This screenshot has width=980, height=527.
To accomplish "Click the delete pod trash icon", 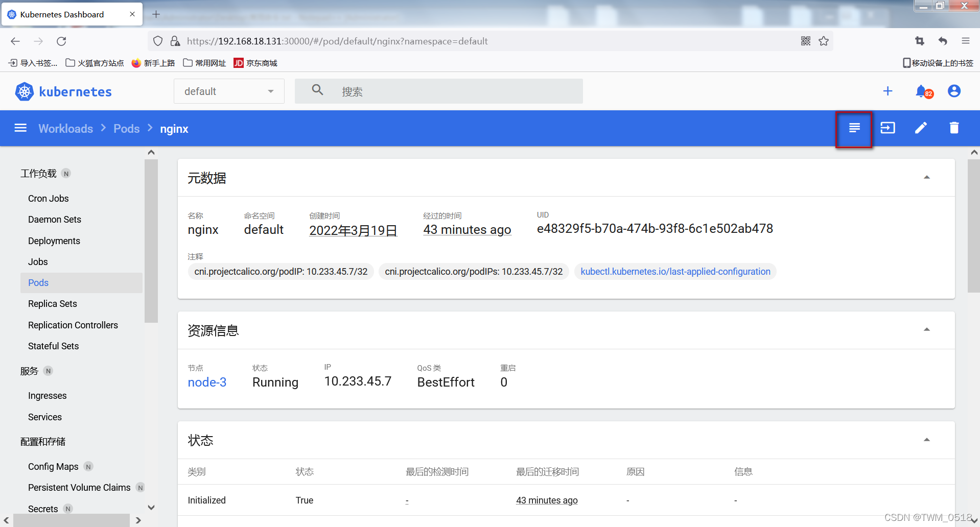I will pyautogui.click(x=953, y=128).
